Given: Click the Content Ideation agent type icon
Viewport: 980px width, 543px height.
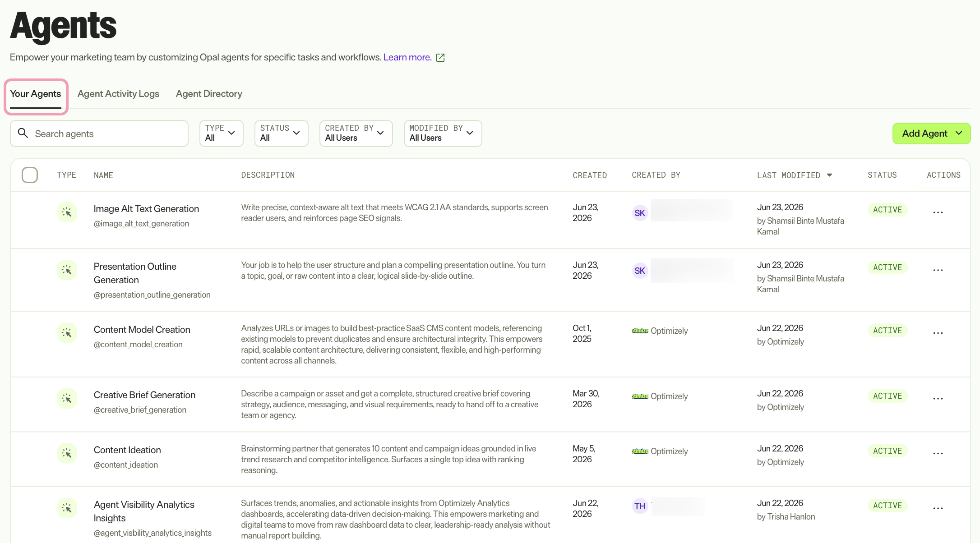Looking at the screenshot, I should [x=67, y=453].
